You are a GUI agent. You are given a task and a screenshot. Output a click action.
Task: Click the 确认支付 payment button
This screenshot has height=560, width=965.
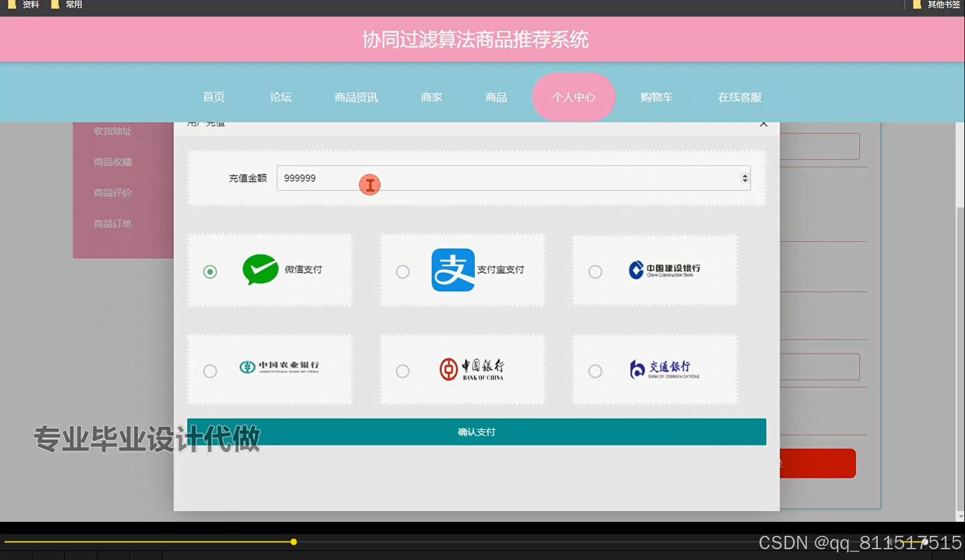[x=476, y=431]
